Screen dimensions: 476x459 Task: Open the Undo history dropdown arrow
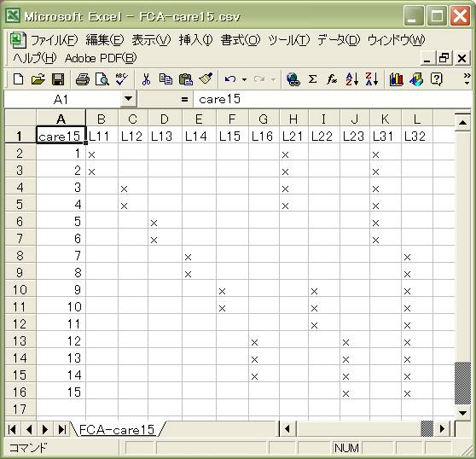click(244, 80)
